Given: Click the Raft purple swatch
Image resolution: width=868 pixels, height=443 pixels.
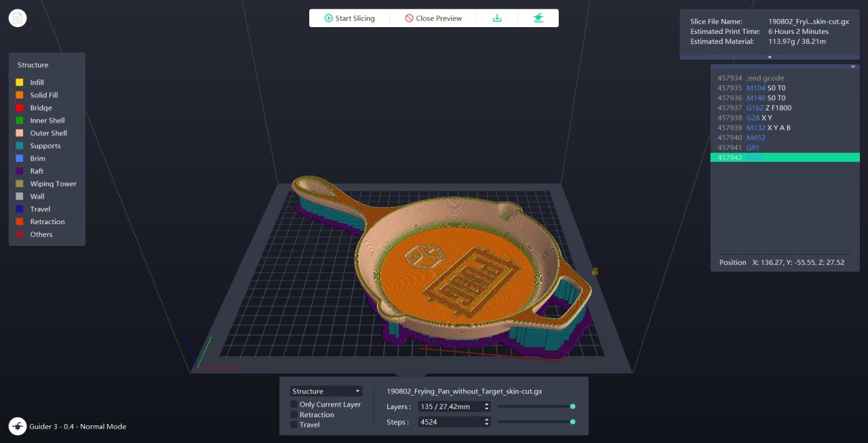Looking at the screenshot, I should (19, 171).
